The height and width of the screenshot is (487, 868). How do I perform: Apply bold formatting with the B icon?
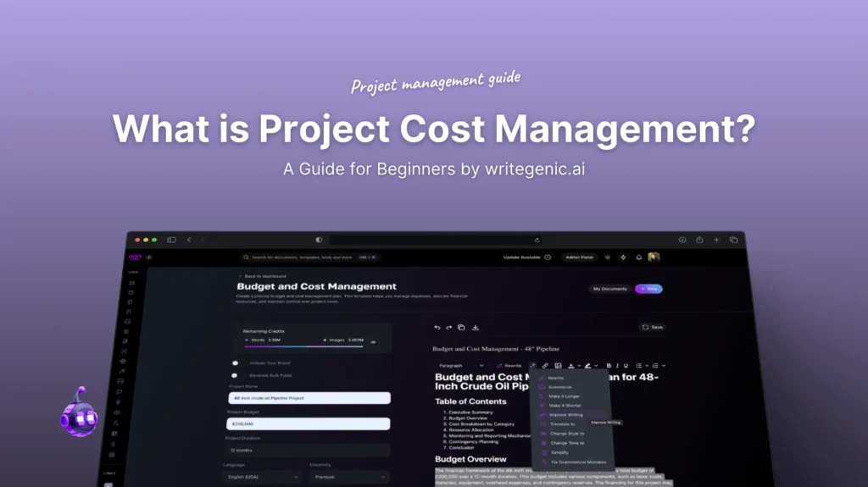pos(609,366)
